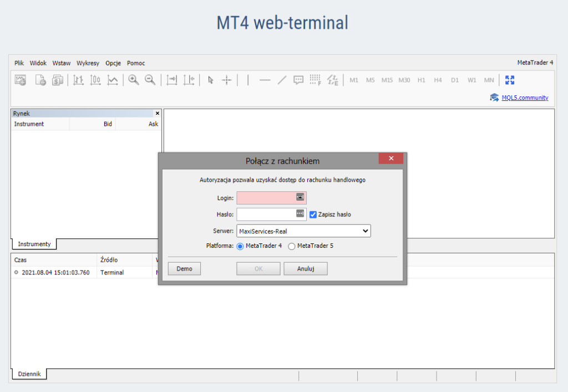Select the arrow cursor tool
568x392 pixels.
210,80
